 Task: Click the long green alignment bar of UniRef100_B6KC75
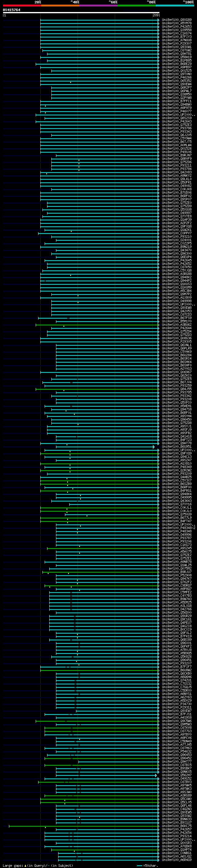point(84,826)
